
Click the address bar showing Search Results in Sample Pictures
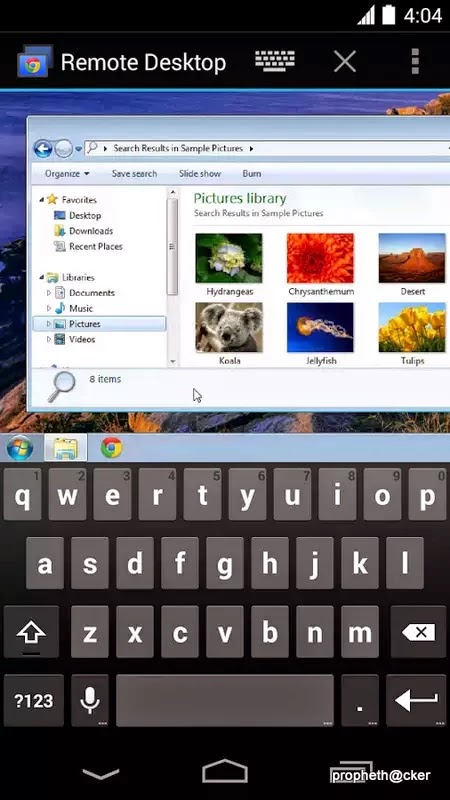click(x=267, y=148)
